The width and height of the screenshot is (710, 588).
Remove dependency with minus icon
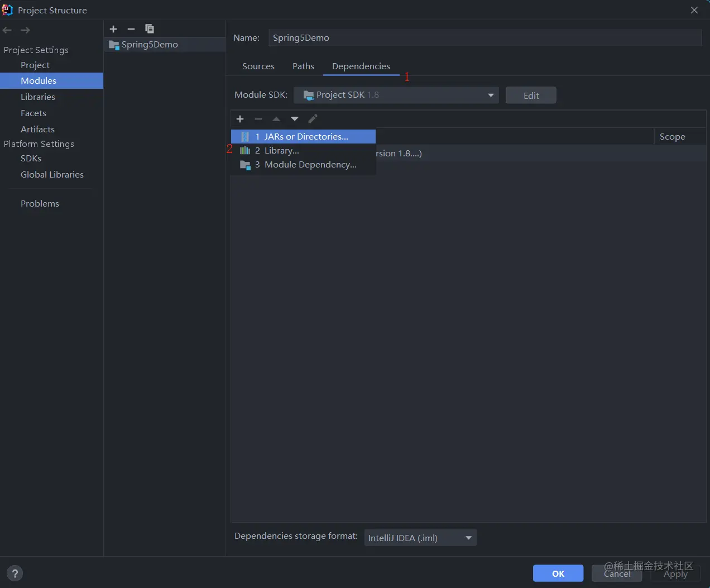258,119
